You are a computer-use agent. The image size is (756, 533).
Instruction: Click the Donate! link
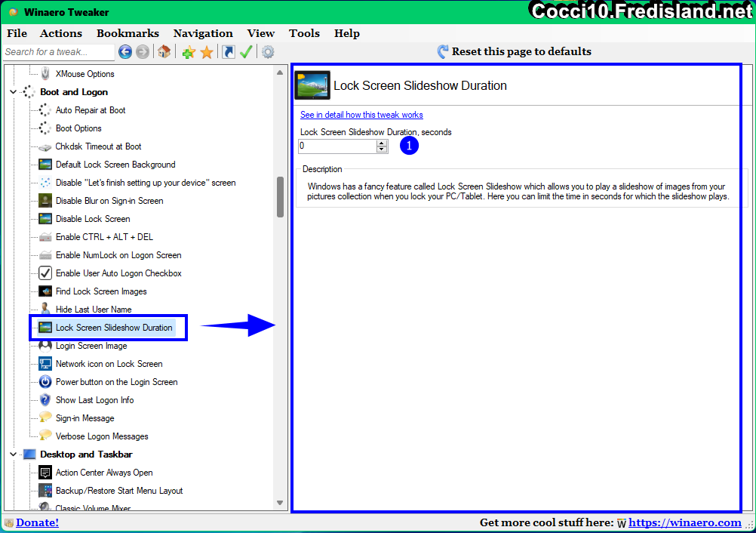tap(37, 522)
